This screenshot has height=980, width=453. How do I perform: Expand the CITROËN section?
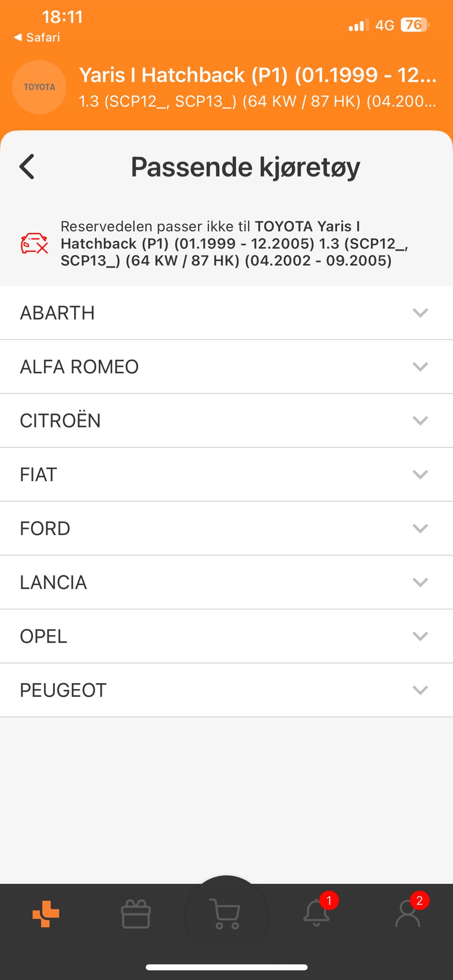tap(419, 420)
